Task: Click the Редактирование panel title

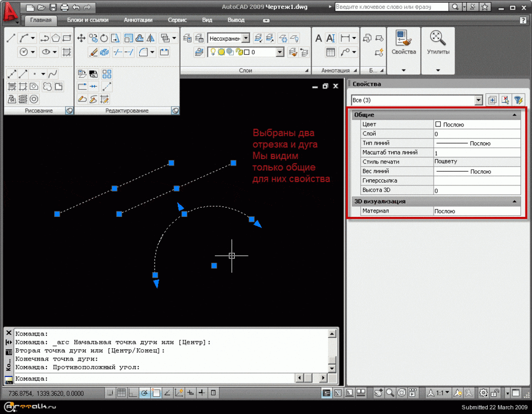Action: 127,110
